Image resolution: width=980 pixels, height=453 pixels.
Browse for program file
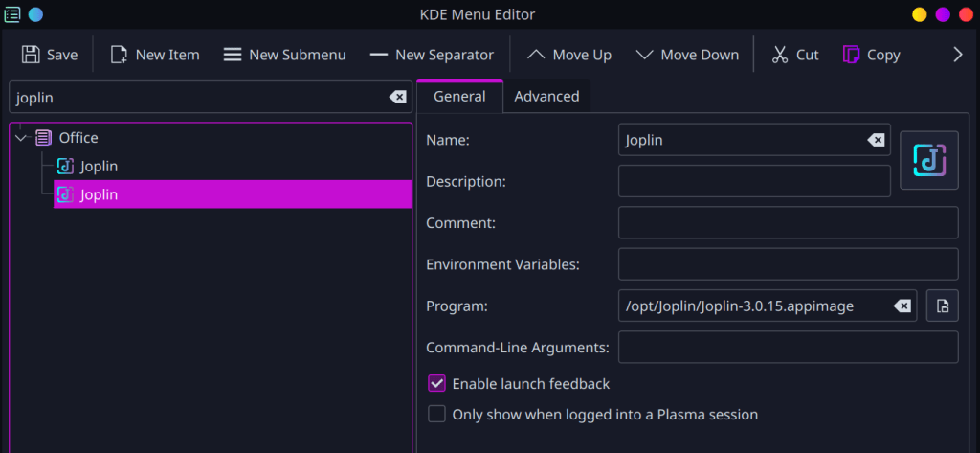click(942, 306)
